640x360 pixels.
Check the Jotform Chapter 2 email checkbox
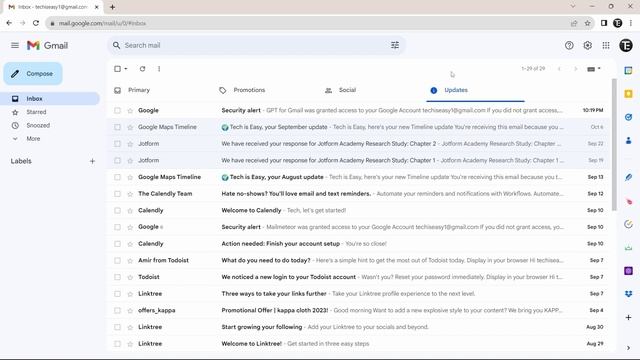(118, 144)
